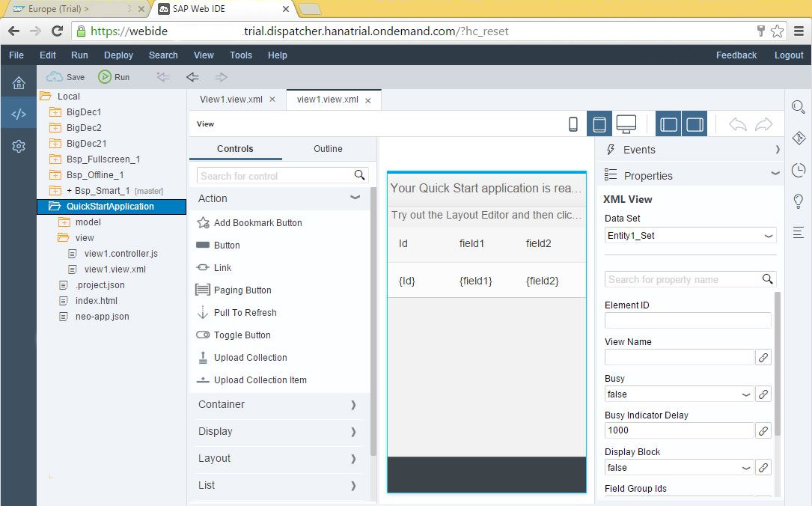Click the Undo arrow in layout editor

(737, 124)
